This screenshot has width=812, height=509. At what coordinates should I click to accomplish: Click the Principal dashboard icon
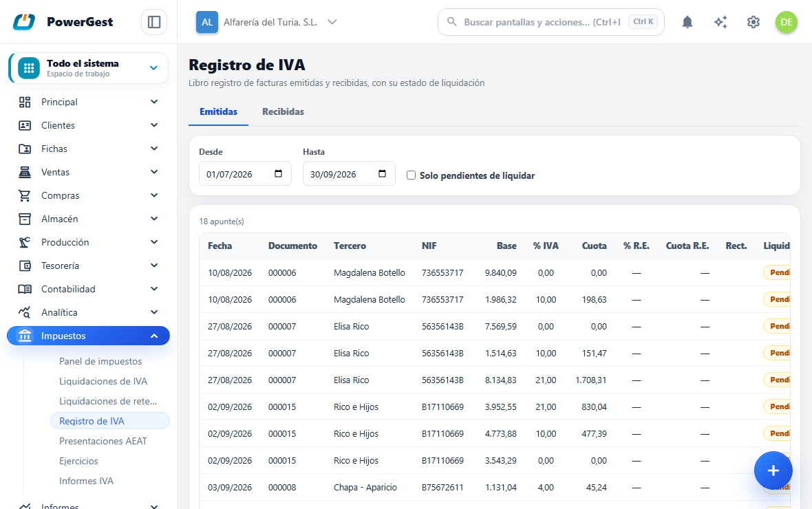24,102
